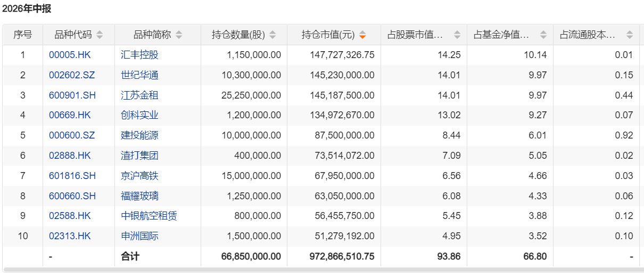644x276 pixels.
Task: Sort by 占流通股本 column arrows
Action: click(630, 35)
